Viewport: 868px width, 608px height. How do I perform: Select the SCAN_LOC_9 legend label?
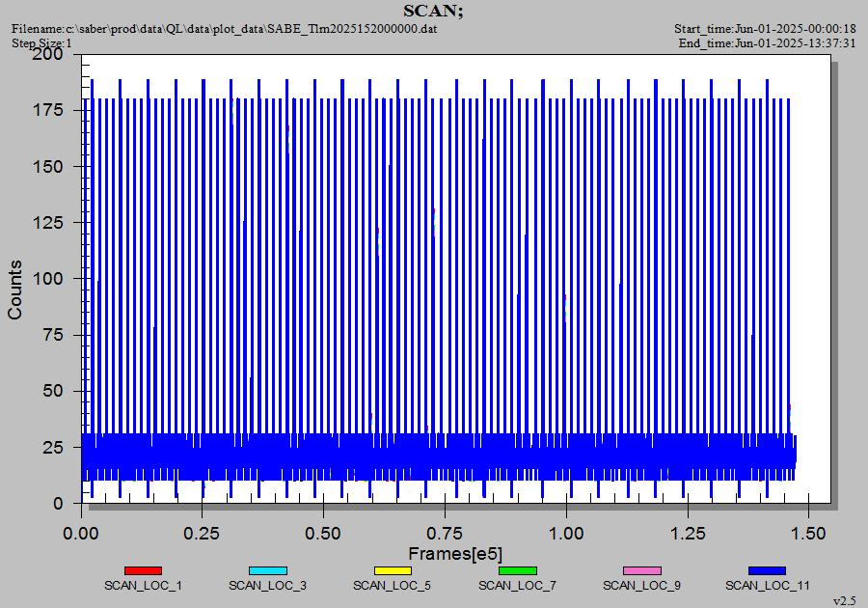(641, 585)
